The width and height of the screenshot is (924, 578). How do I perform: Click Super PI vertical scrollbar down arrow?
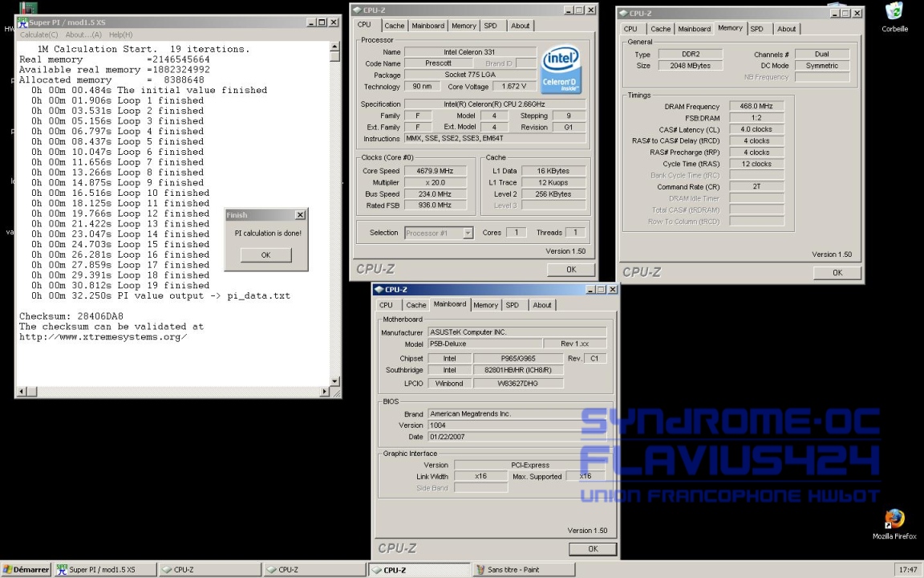click(x=334, y=381)
